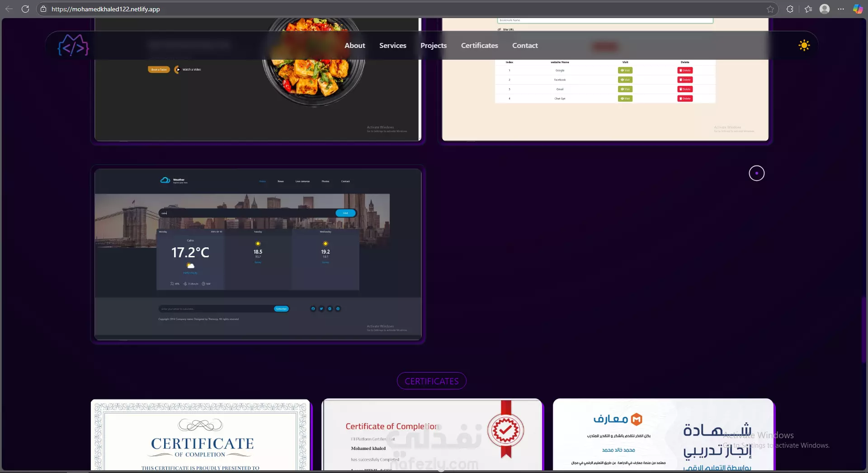
Task: Open the Certificate of Completion ornate card
Action: (200, 435)
